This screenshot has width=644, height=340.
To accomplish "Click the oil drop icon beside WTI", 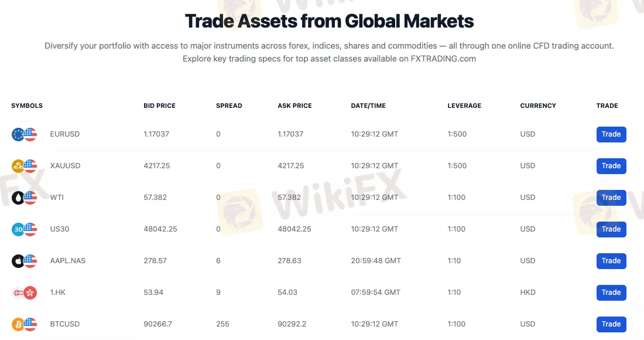I will 18,198.
